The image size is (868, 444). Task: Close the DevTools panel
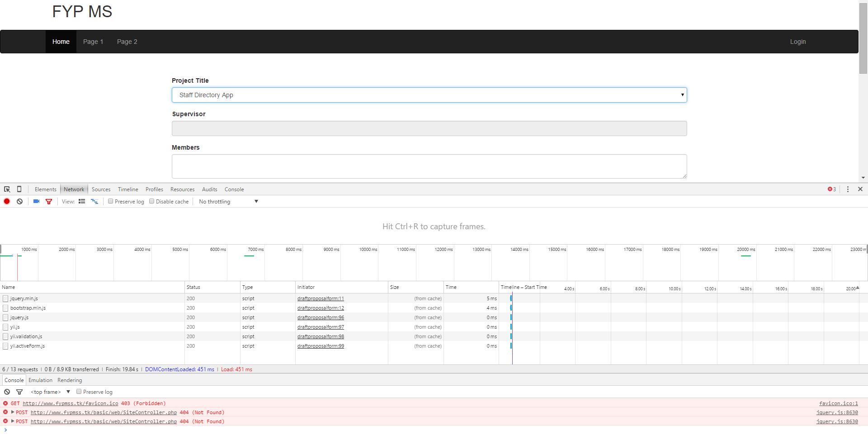pos(860,189)
